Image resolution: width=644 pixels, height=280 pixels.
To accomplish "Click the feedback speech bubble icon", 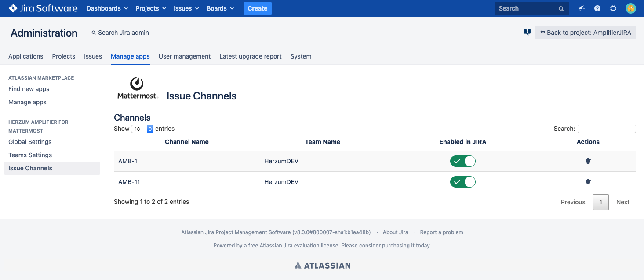I will [527, 32].
